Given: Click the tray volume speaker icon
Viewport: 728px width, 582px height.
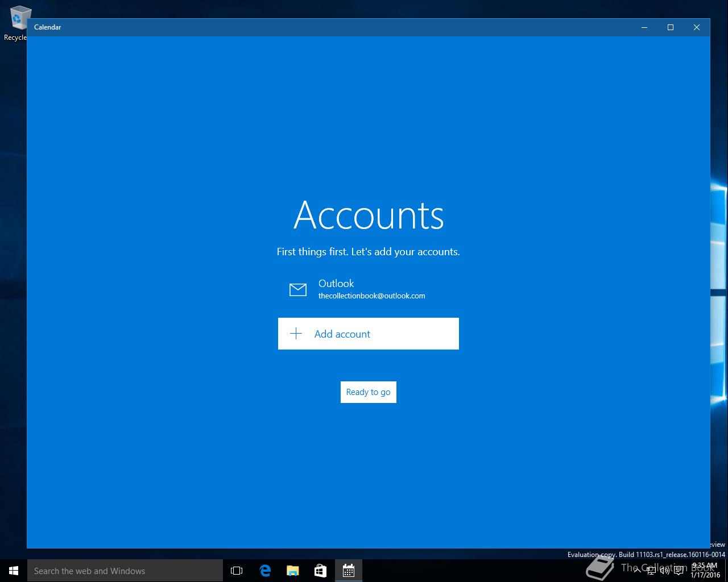Looking at the screenshot, I should pos(664,571).
